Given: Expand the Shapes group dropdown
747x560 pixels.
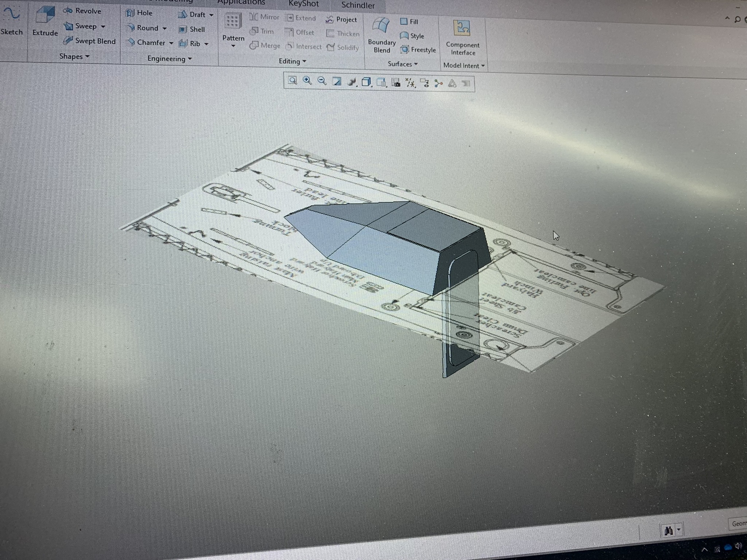Looking at the screenshot, I should click(x=74, y=57).
